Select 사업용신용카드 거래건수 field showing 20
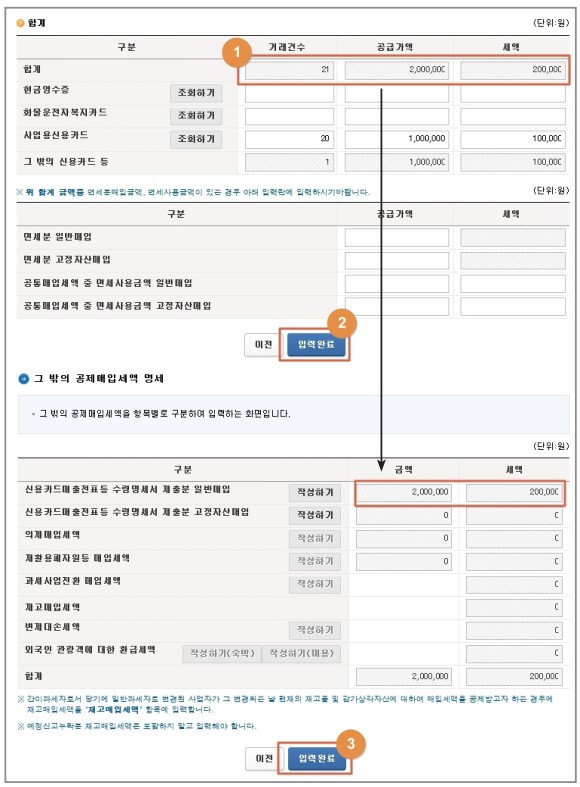580x787 pixels. (x=289, y=139)
